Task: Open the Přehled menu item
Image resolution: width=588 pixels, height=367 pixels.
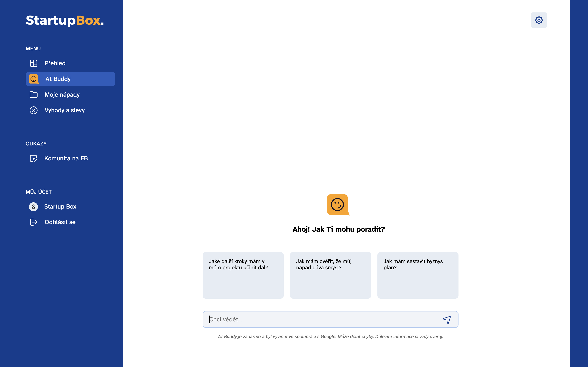Action: click(x=55, y=63)
